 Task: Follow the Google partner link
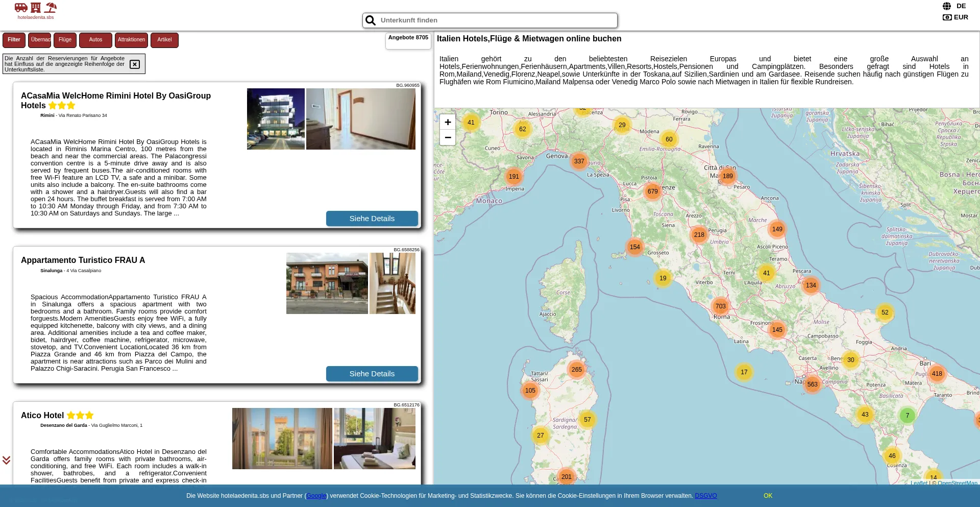tap(316, 496)
